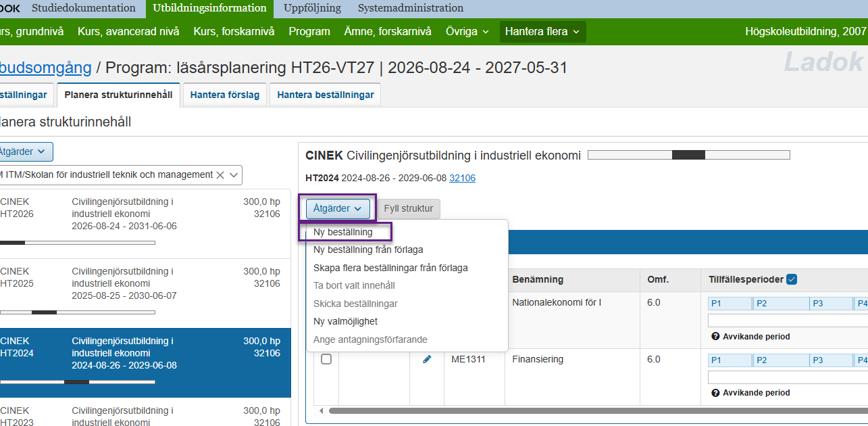Tick the checkbox for Finansiering row

coord(326,360)
